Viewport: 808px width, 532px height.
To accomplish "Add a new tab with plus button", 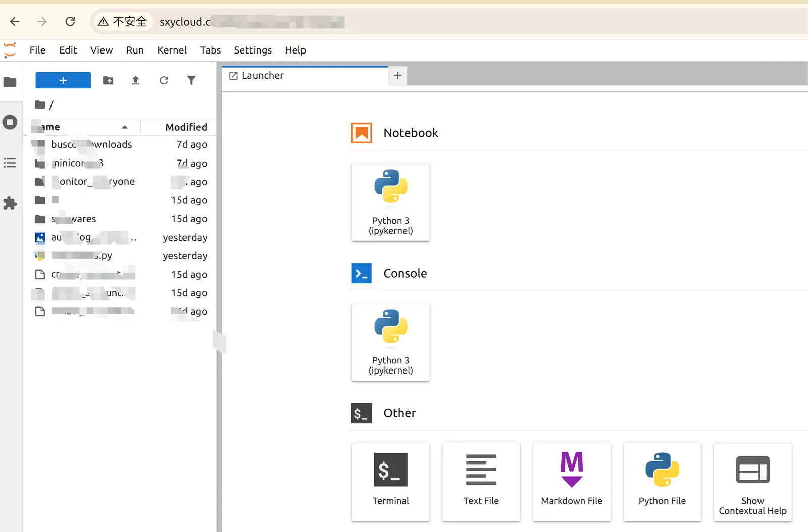I will pos(397,76).
